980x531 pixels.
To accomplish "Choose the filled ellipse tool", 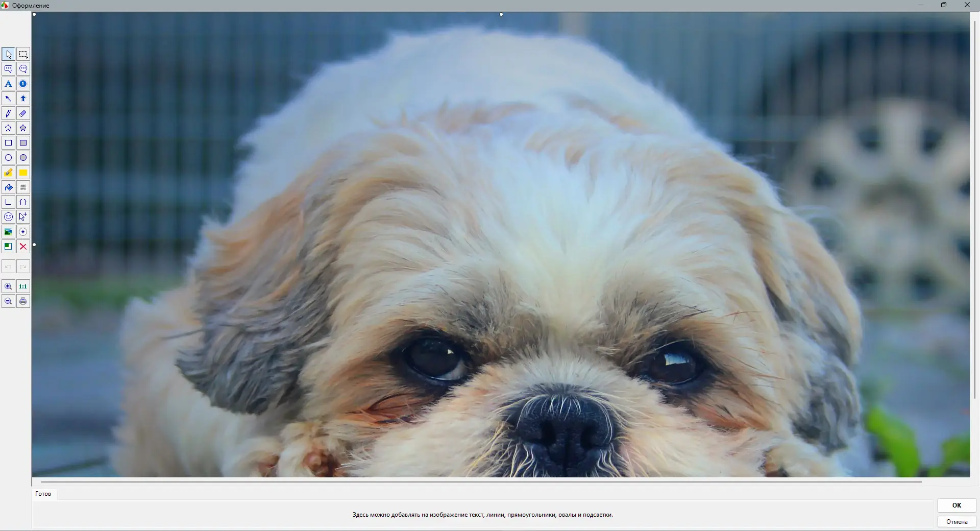I will (x=23, y=158).
